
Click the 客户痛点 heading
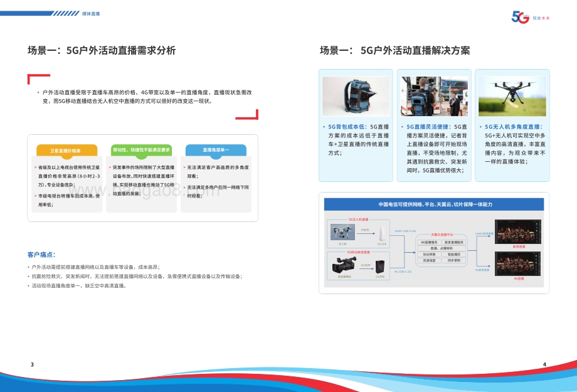point(41,255)
